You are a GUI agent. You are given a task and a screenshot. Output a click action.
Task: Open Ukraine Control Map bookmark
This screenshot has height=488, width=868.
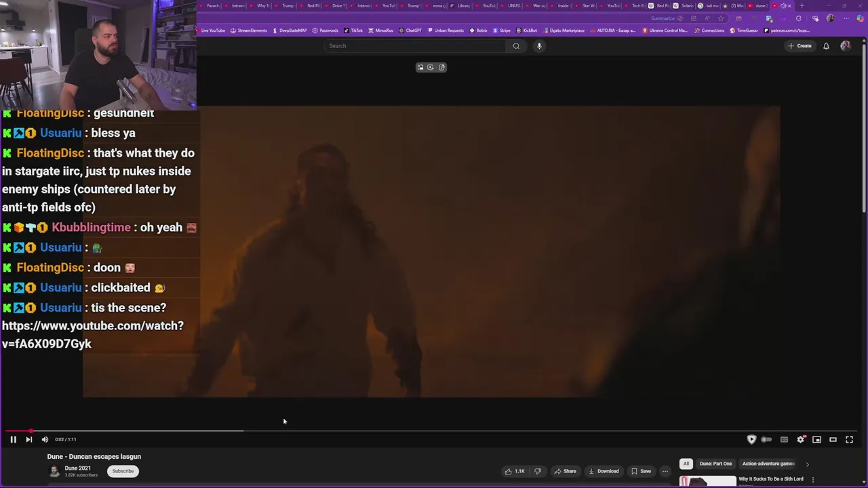[665, 30]
